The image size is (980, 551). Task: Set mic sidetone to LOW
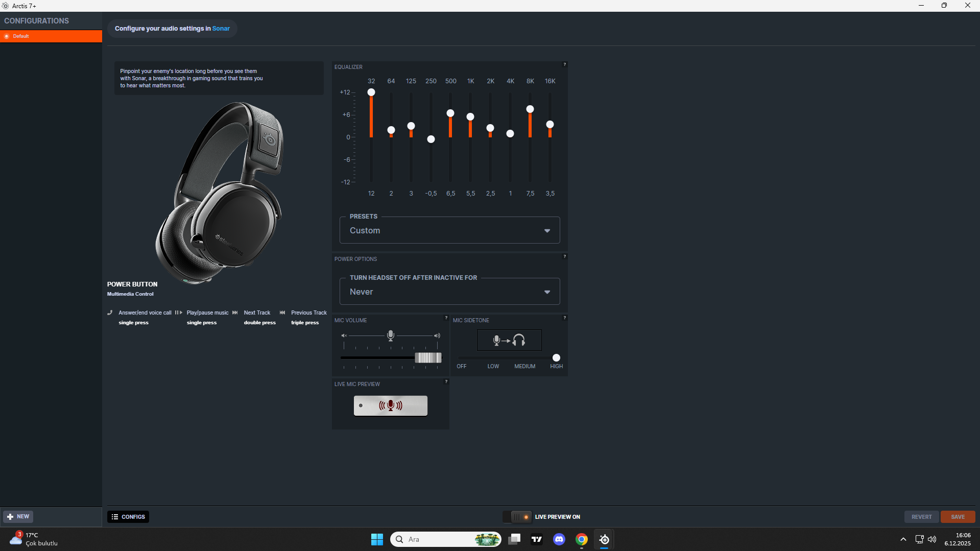(493, 366)
